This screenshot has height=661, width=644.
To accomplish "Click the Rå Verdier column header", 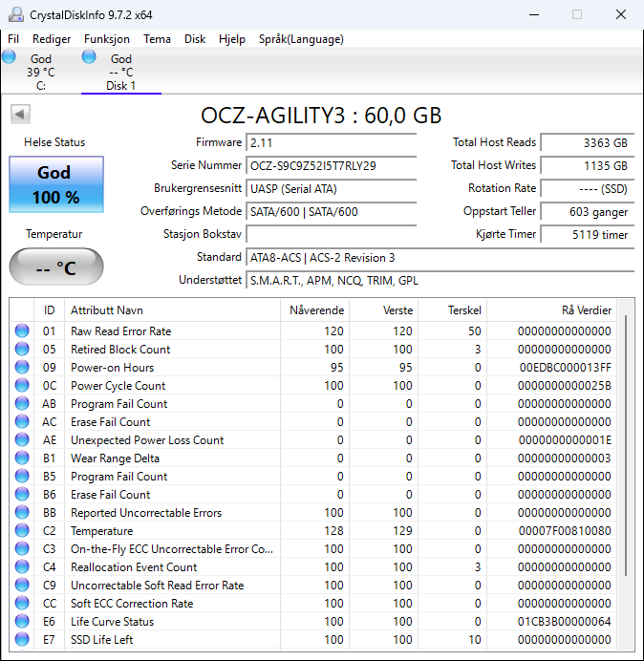I will pos(551,310).
